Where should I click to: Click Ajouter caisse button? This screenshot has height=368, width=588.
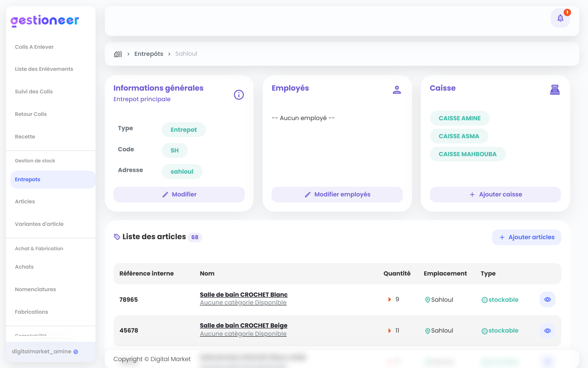pos(495,195)
